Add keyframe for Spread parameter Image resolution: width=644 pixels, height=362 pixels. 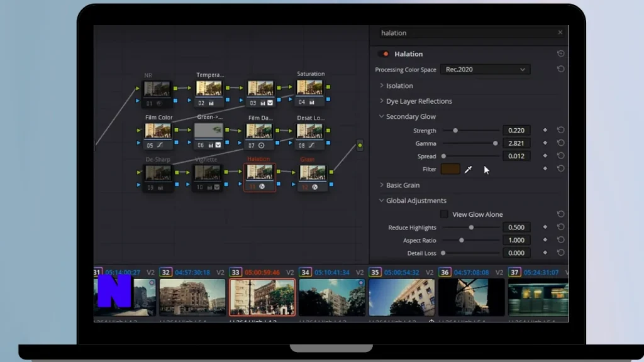click(x=545, y=156)
